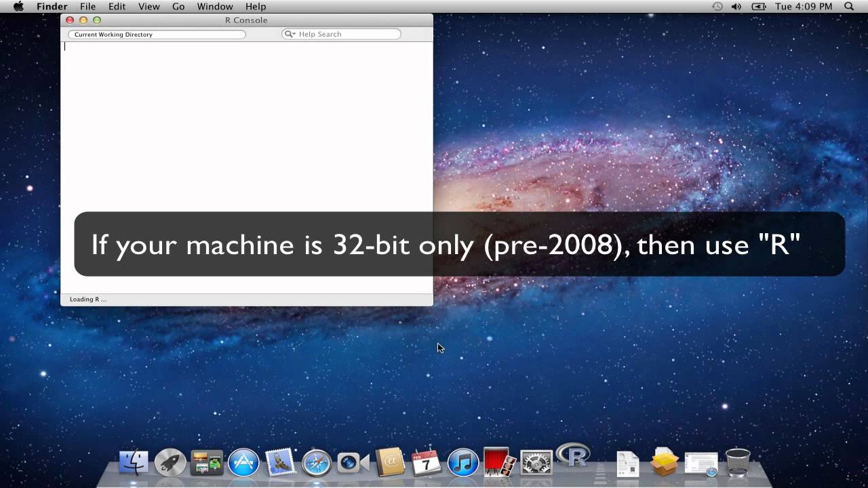Open the Documents stack in Dock
The width and height of the screenshot is (868, 488).
(628, 464)
